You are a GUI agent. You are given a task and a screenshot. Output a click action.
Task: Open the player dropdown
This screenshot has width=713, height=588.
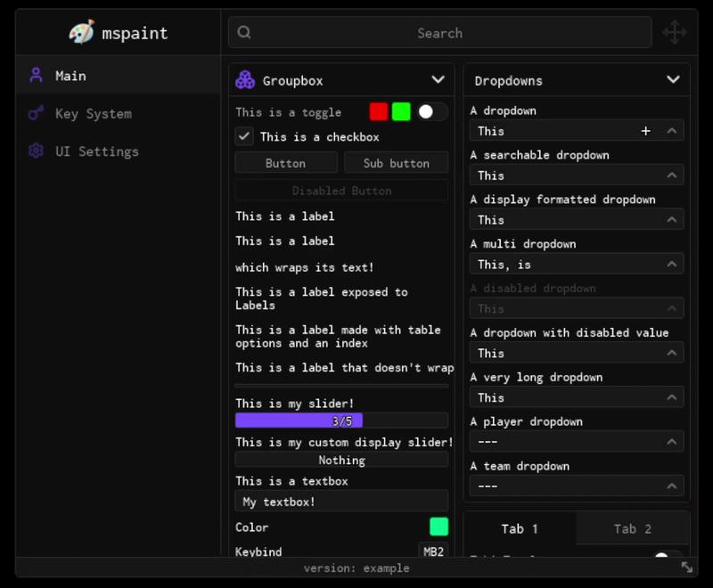point(577,442)
